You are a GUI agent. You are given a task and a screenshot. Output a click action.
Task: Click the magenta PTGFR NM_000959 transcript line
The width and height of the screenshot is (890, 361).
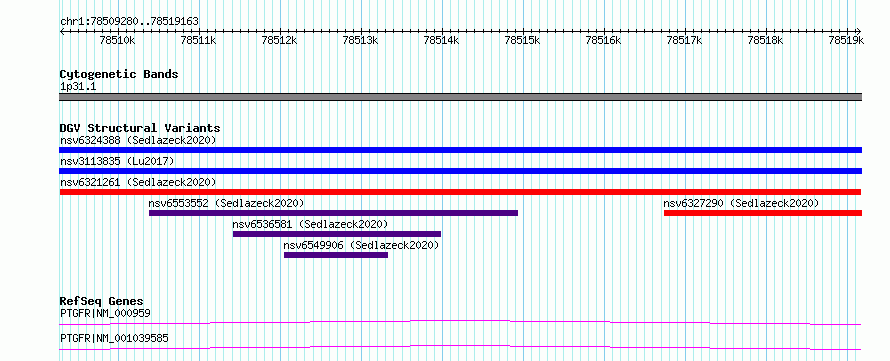460,322
